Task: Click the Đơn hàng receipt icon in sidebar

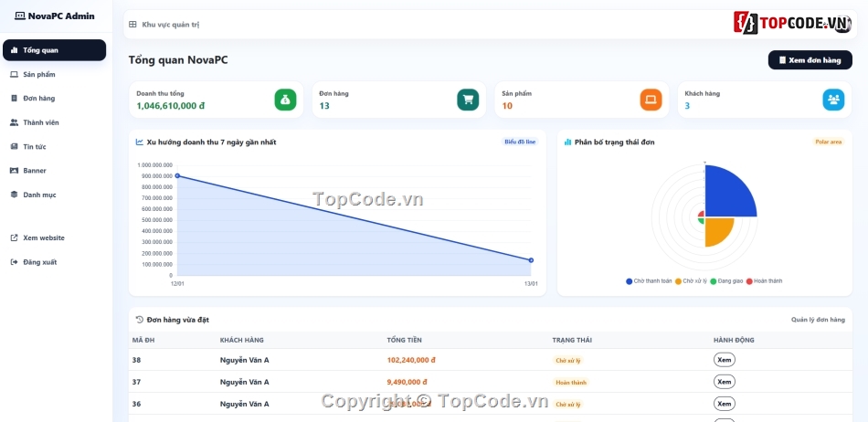Action: [15, 99]
